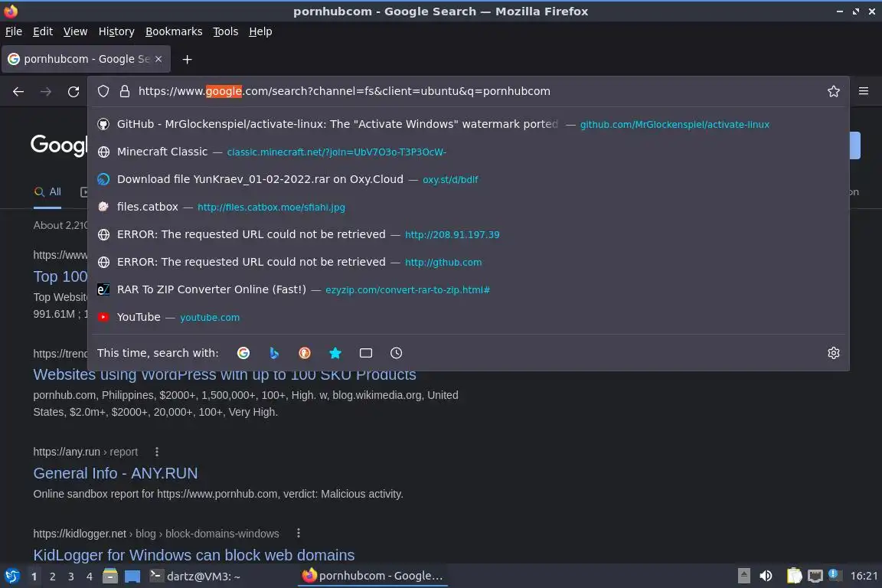Open the Help menu
The height and width of the screenshot is (588, 882).
(x=260, y=31)
